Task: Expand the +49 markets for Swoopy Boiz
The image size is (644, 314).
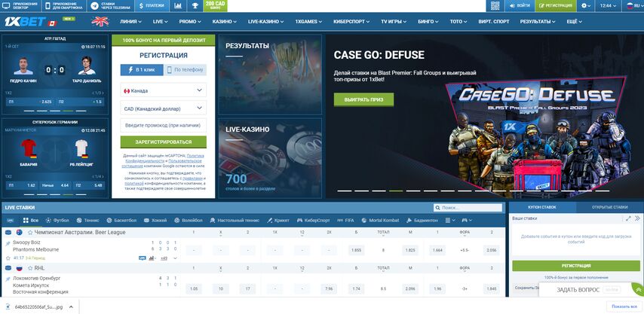Action: tap(164, 258)
